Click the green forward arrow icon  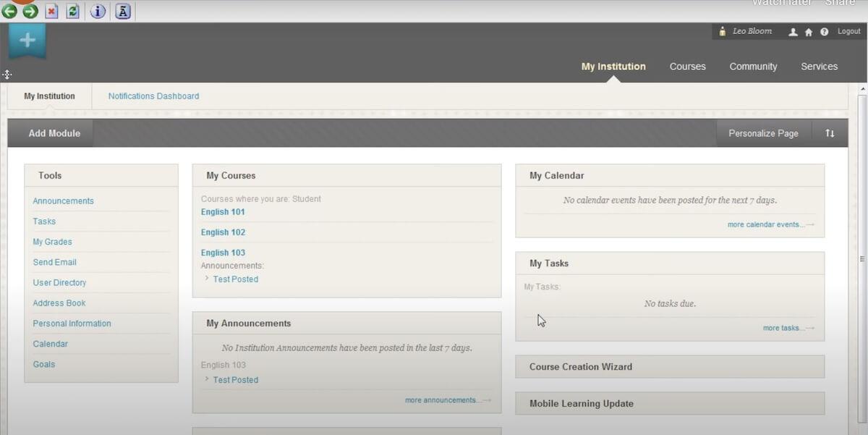[30, 11]
